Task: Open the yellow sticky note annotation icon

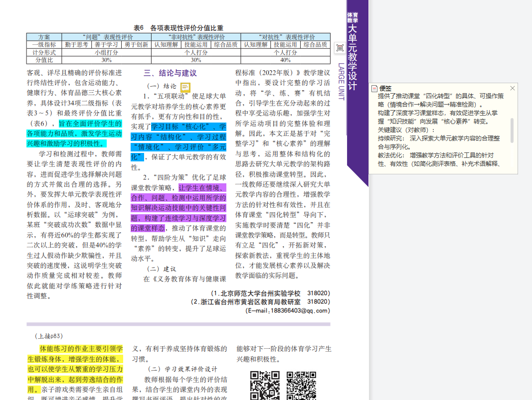Action: pyautogui.click(x=185, y=87)
